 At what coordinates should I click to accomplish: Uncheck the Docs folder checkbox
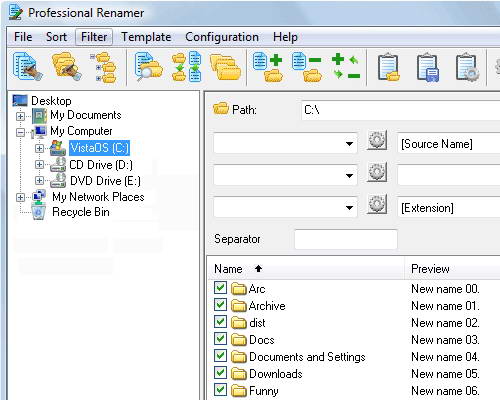[x=220, y=339]
